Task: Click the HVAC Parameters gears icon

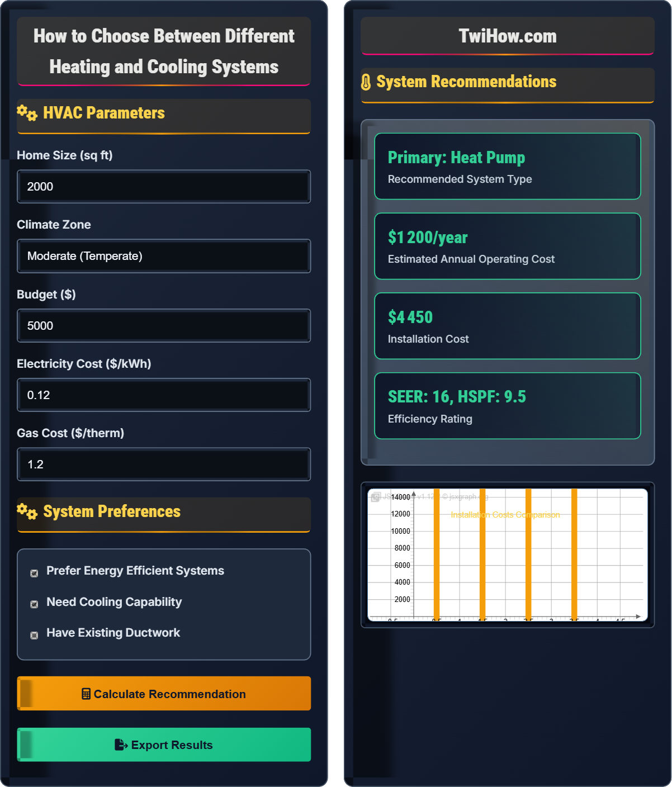Action: [x=27, y=113]
